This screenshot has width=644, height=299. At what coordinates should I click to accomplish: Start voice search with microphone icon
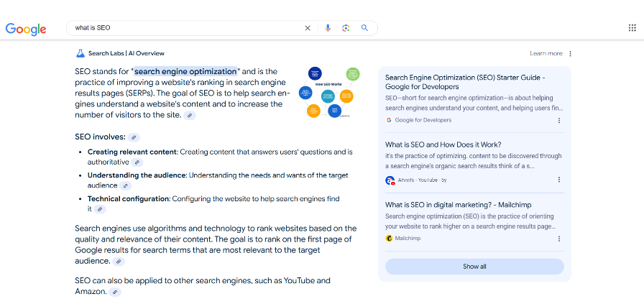(328, 28)
